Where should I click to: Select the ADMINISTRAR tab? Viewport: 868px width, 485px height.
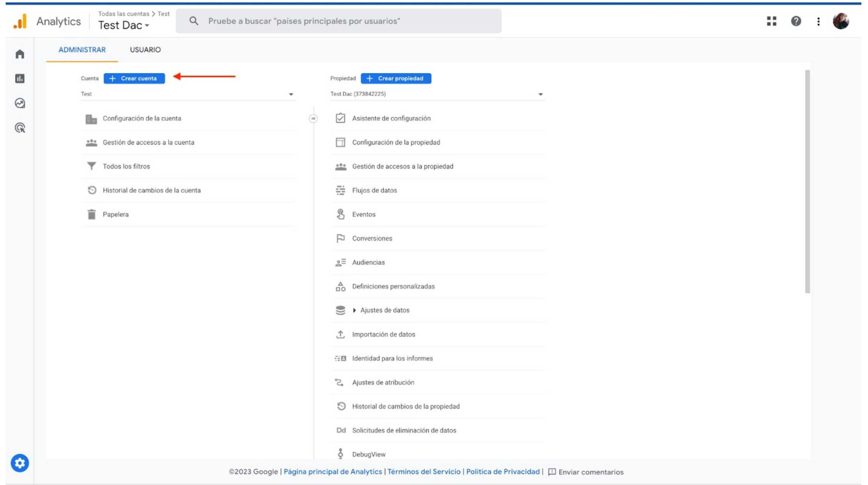[x=82, y=50]
